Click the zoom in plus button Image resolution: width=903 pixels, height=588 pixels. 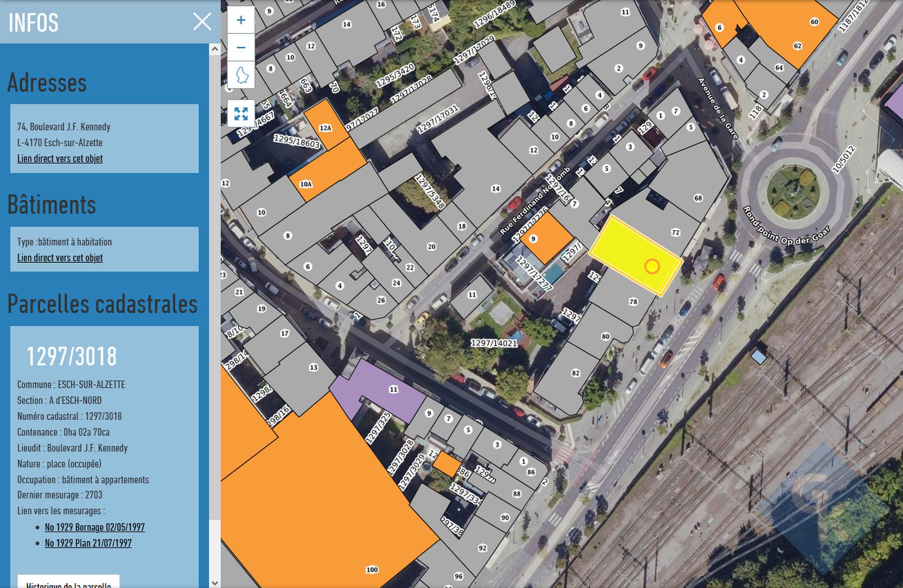coord(241,20)
